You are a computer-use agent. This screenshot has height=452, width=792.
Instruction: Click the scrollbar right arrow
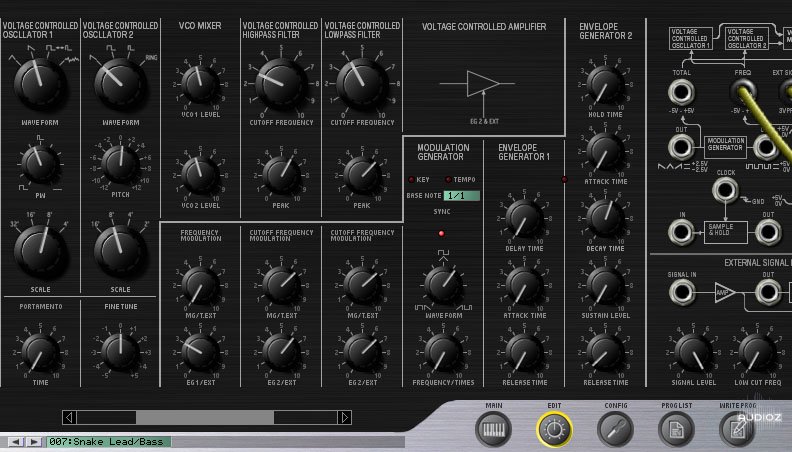[x=344, y=417]
